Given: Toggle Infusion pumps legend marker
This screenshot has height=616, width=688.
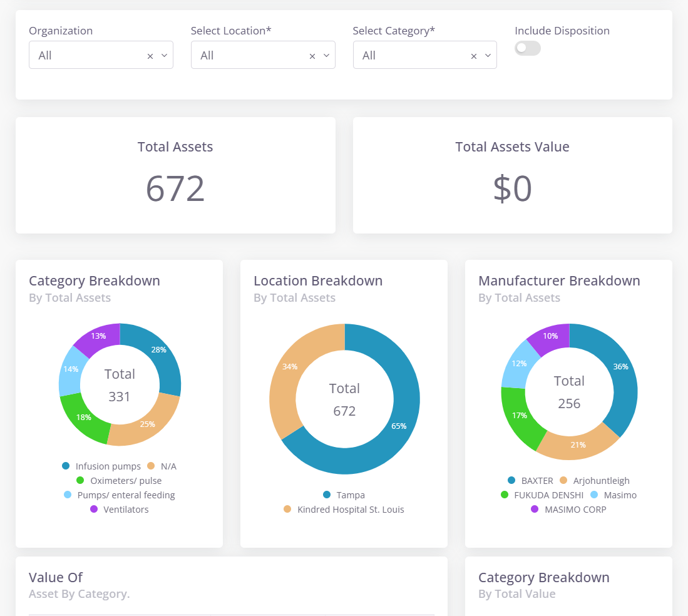Looking at the screenshot, I should pyautogui.click(x=66, y=466).
